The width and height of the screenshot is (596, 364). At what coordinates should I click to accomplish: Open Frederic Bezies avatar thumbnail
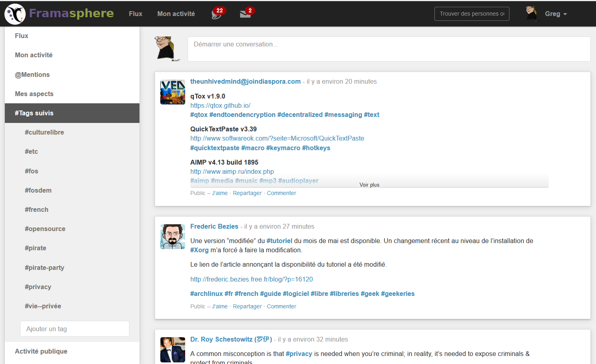pos(173,237)
